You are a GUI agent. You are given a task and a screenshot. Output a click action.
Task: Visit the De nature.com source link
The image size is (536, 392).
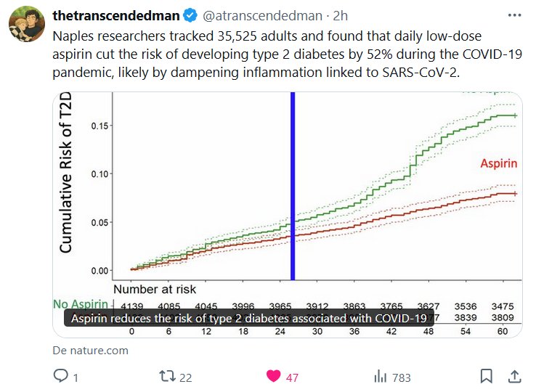point(90,351)
